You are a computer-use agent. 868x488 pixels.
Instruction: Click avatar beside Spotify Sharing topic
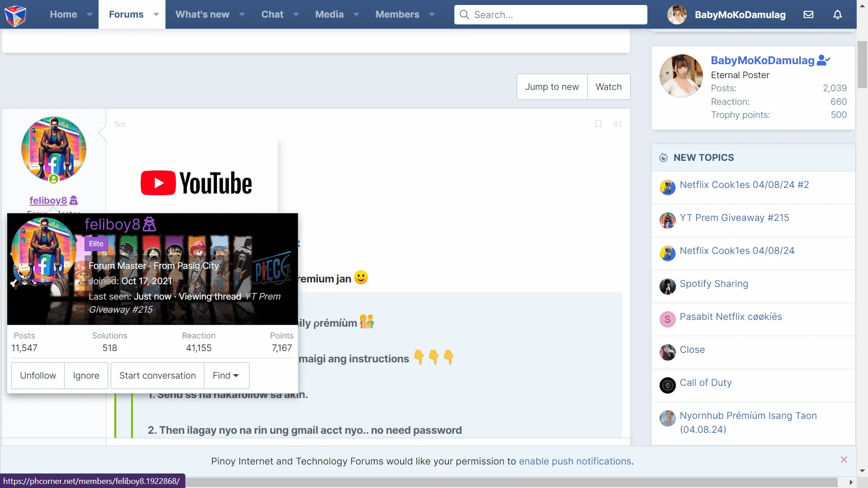point(668,286)
